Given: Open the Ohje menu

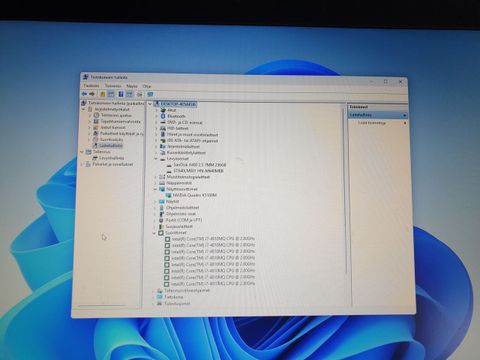Looking at the screenshot, I should point(147,86).
